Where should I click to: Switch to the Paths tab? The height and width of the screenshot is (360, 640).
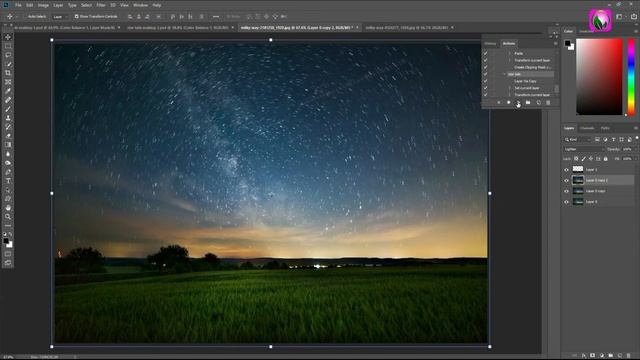pos(605,128)
